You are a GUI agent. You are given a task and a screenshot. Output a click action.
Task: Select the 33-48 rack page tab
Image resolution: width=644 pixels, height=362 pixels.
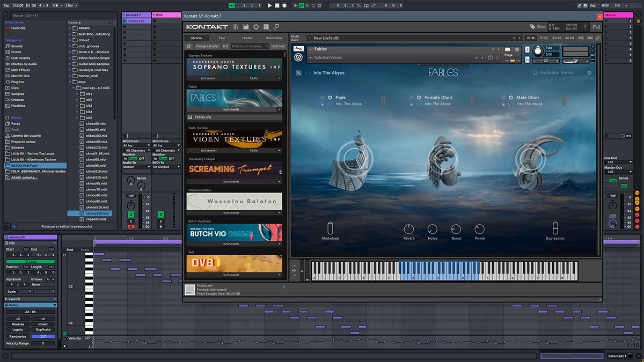click(x=557, y=38)
